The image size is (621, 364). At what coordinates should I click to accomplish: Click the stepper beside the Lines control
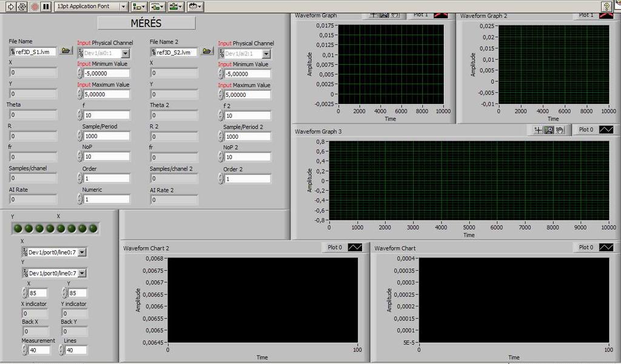pyautogui.click(x=61, y=350)
